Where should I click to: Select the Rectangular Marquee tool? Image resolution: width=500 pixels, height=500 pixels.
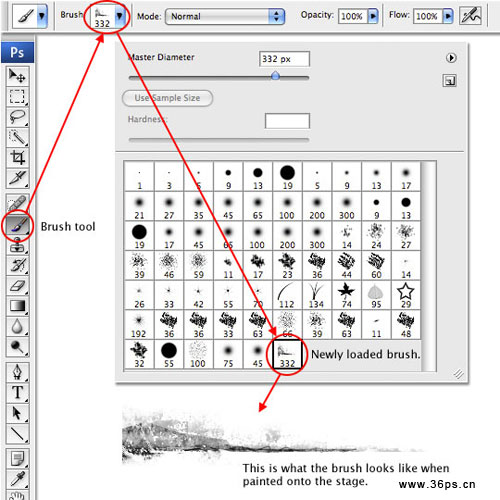tap(17, 97)
